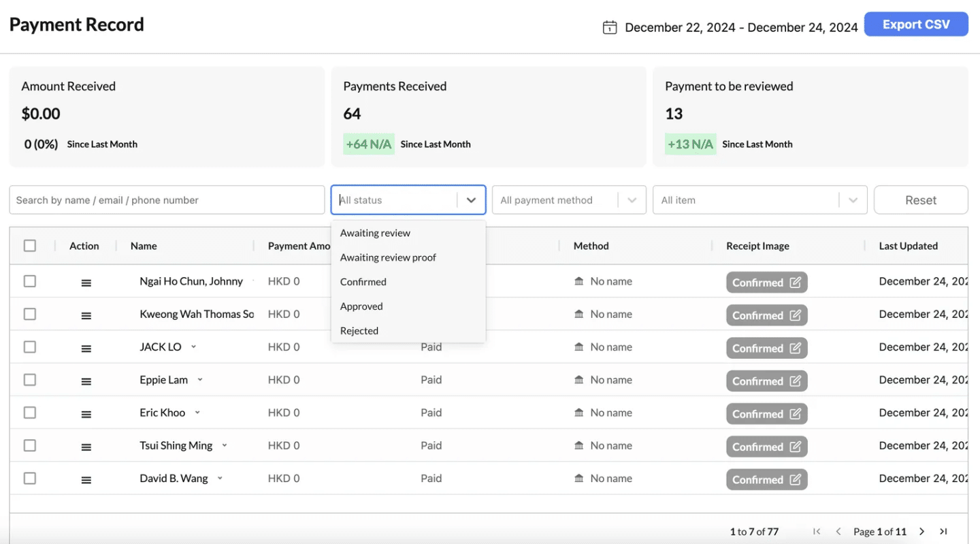Click bank icon in Kweong Wah Thomas row
Viewport: 980px width, 544px height.
click(x=579, y=314)
